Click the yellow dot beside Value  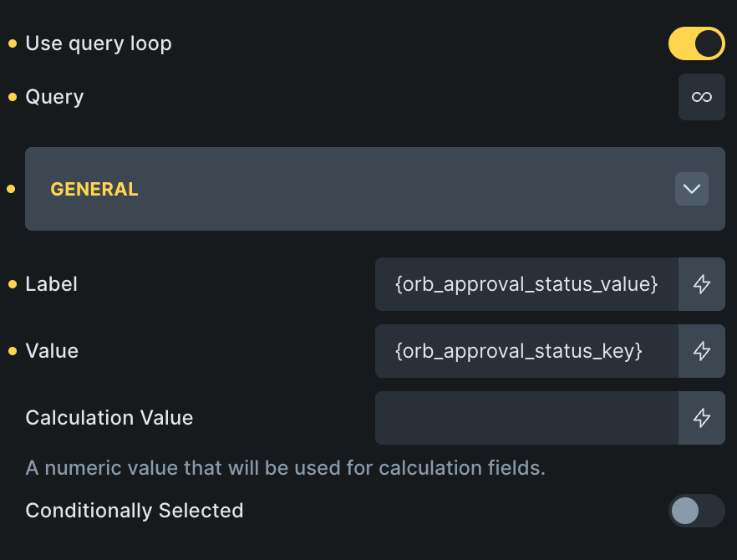point(12,351)
